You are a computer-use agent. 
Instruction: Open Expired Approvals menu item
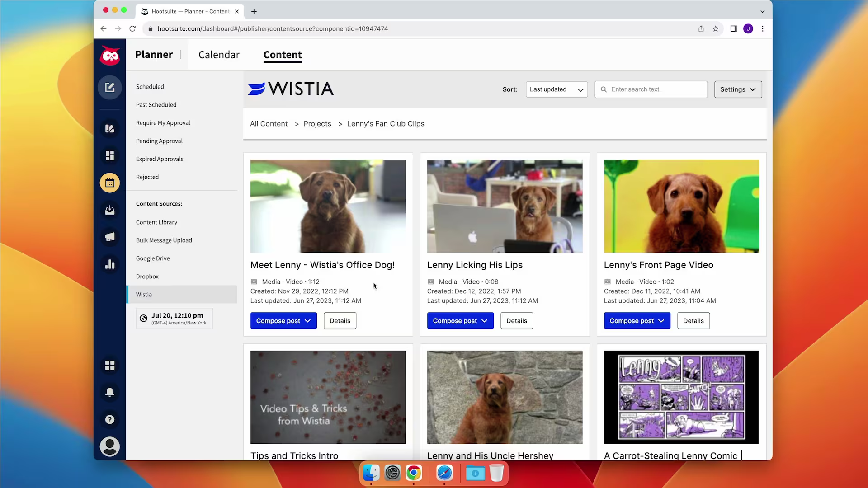160,159
